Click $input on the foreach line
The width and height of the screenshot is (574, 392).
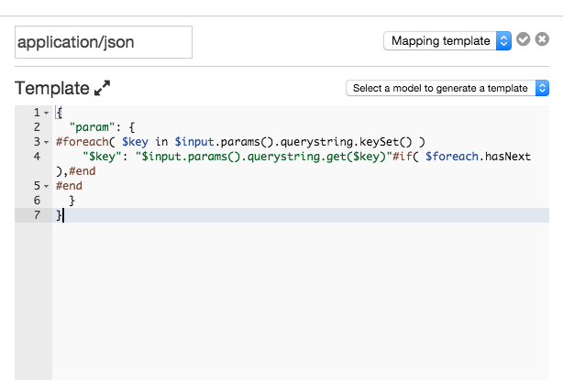(x=194, y=142)
